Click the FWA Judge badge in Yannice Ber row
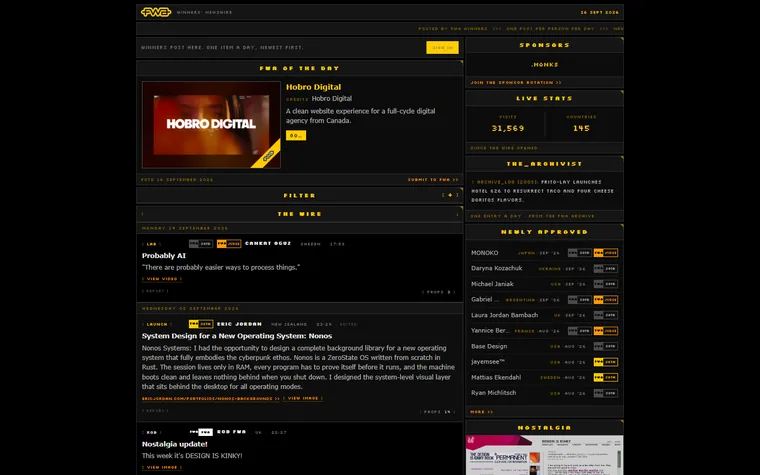760x475 pixels. [x=606, y=331]
